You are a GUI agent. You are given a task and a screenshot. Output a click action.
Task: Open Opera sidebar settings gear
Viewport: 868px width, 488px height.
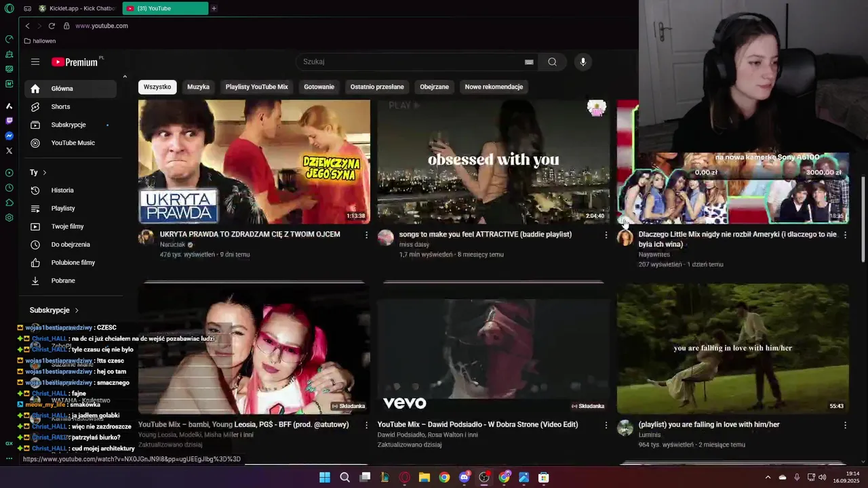9,218
